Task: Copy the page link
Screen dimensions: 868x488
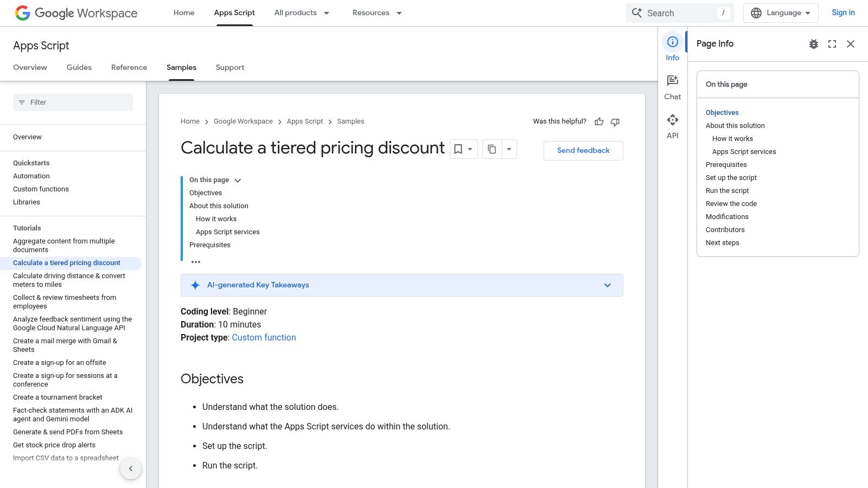Action: point(492,149)
